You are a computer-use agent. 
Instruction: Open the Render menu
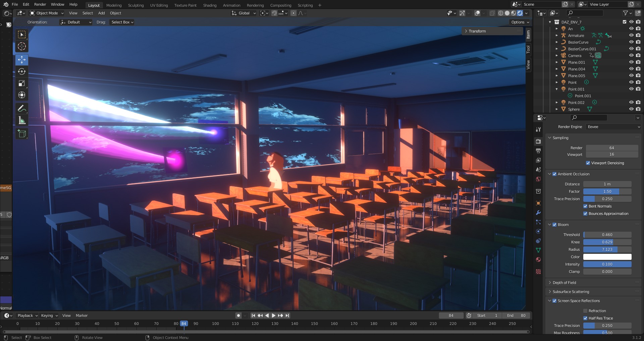[40, 4]
